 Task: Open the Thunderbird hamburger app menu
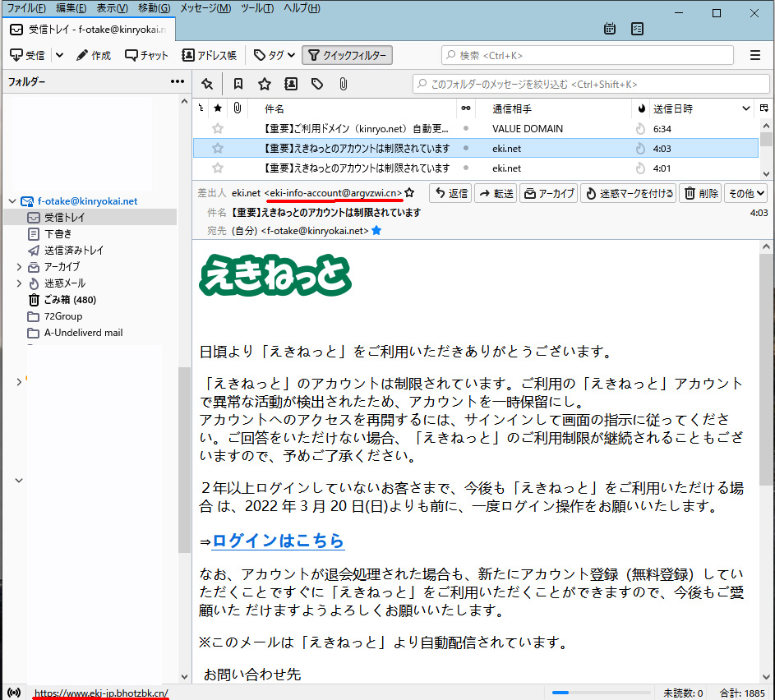click(754, 55)
